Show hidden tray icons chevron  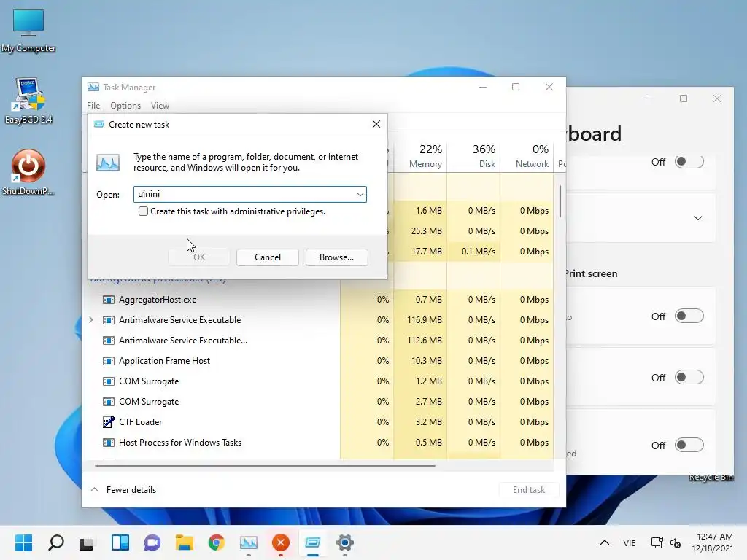pyautogui.click(x=605, y=542)
